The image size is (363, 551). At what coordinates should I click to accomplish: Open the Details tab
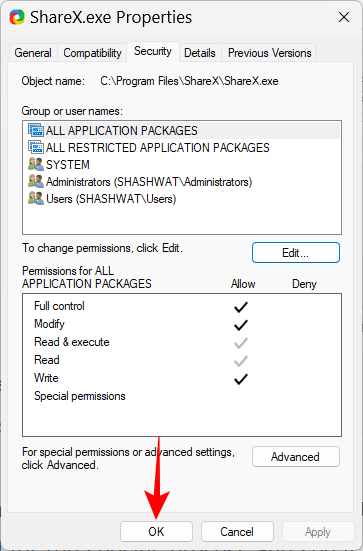[200, 53]
